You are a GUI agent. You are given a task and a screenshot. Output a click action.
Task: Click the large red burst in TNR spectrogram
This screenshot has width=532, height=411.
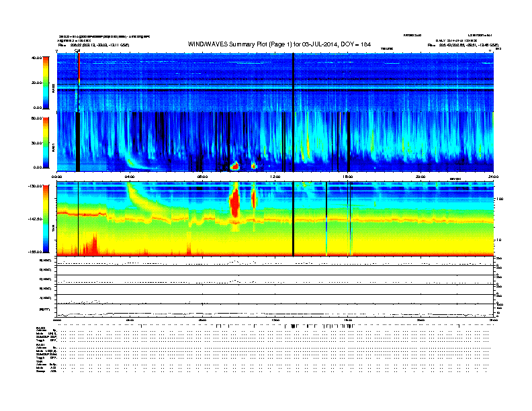[x=234, y=203]
